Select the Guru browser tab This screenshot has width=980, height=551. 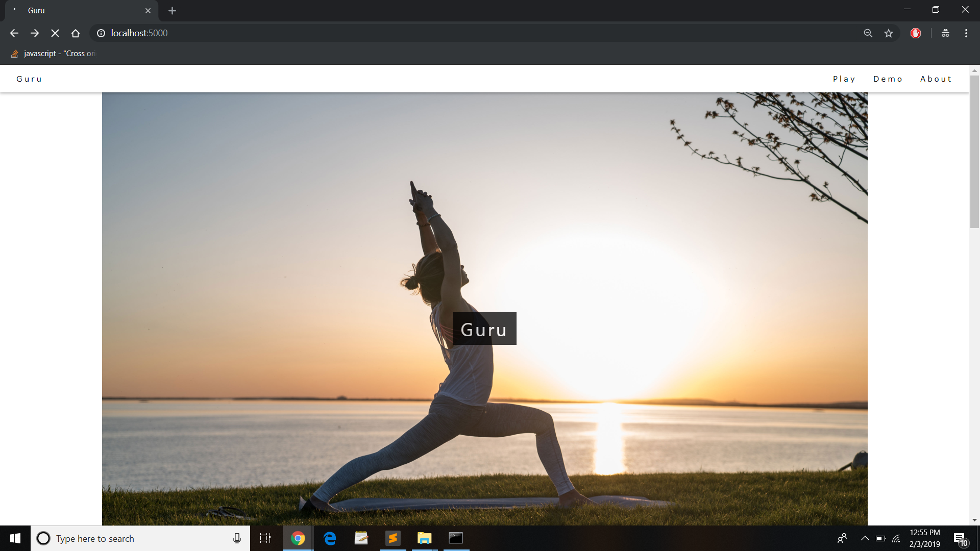click(x=77, y=11)
